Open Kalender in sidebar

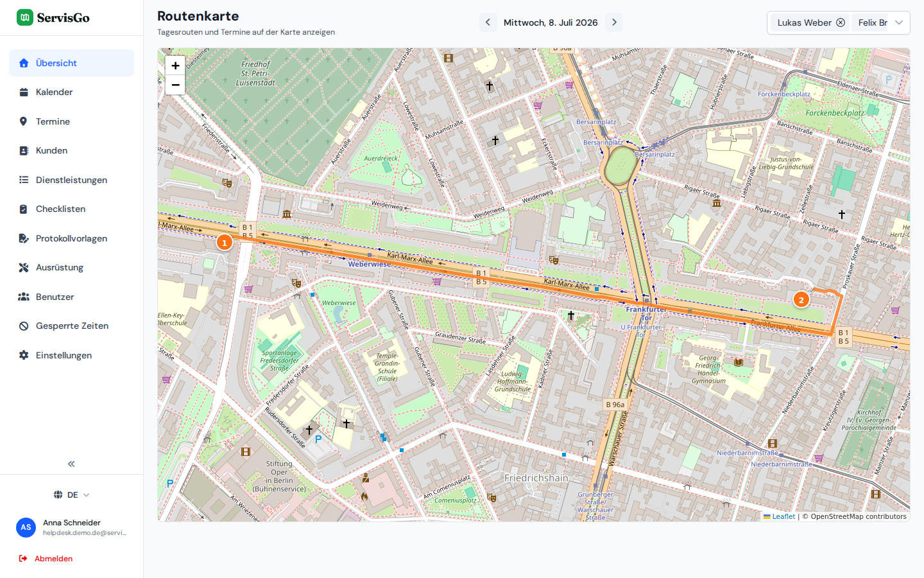coord(71,92)
